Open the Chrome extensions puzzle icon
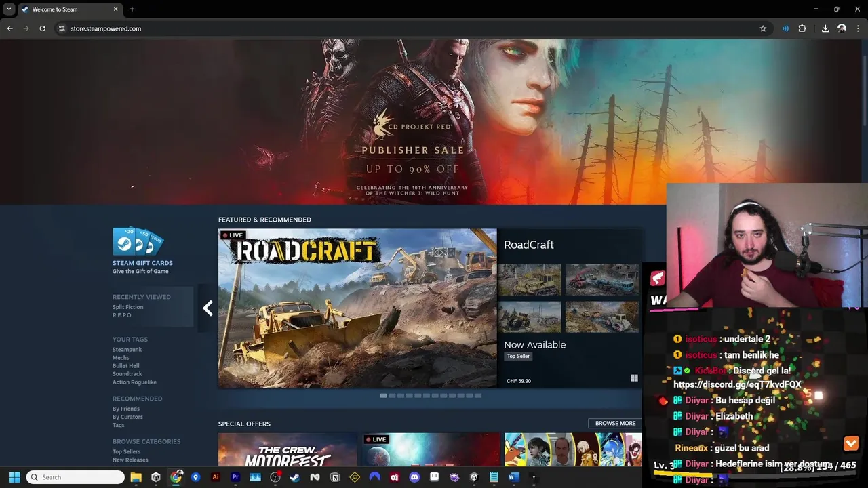The height and width of the screenshot is (488, 868). tap(802, 28)
